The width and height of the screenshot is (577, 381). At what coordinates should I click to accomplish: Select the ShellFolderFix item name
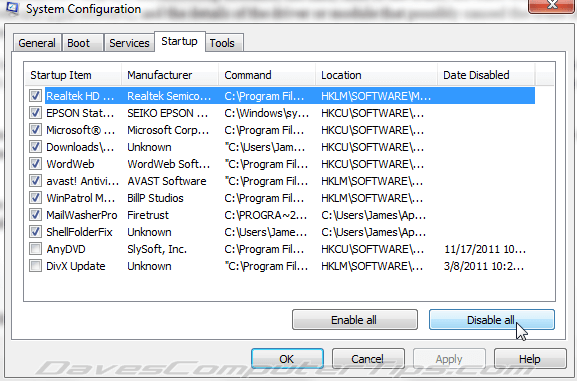(x=79, y=232)
